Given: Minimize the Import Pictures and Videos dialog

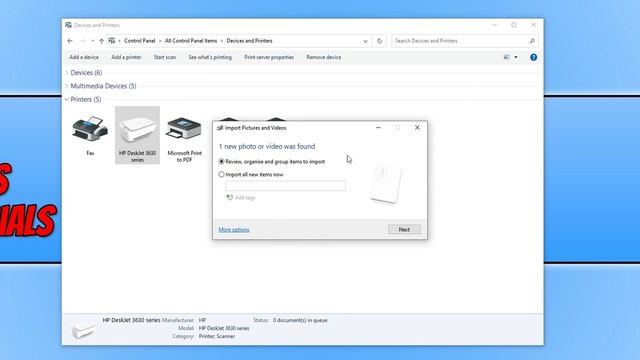Looking at the screenshot, I should point(378,128).
